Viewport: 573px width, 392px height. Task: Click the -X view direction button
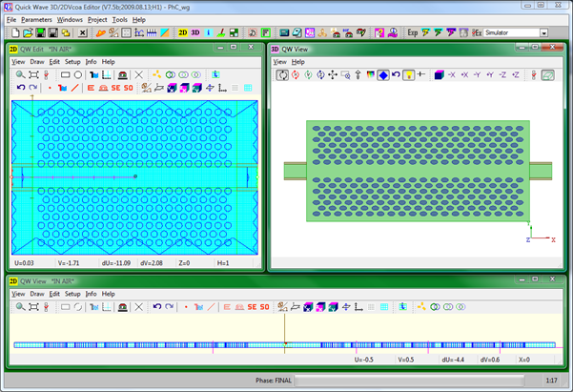tap(452, 74)
